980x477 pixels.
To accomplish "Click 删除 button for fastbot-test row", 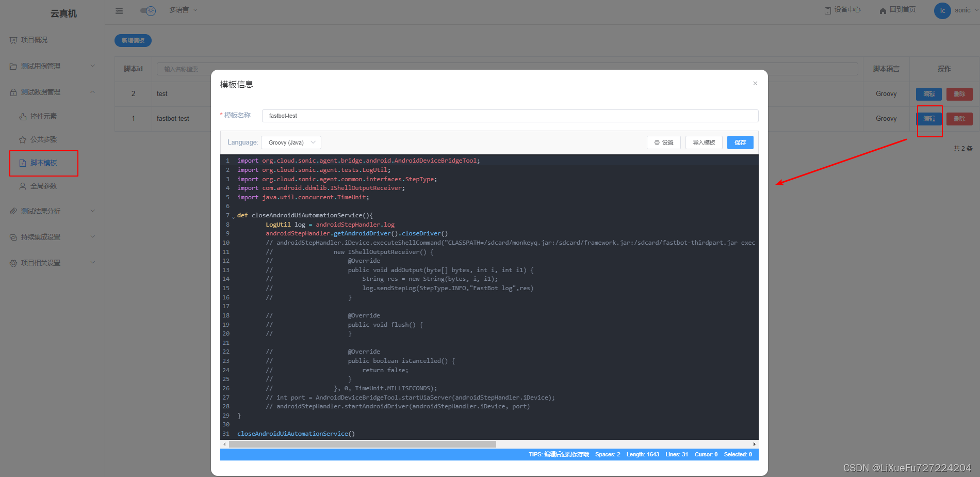I will [959, 119].
